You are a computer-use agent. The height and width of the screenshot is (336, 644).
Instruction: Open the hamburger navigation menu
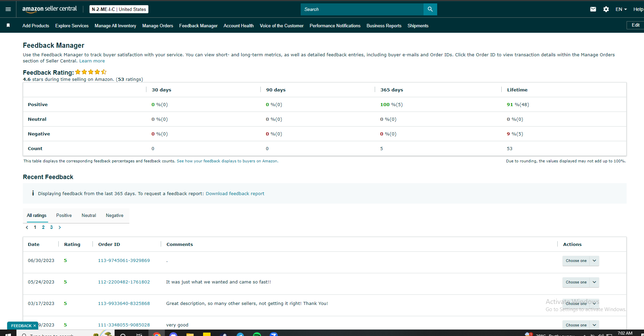coord(8,9)
